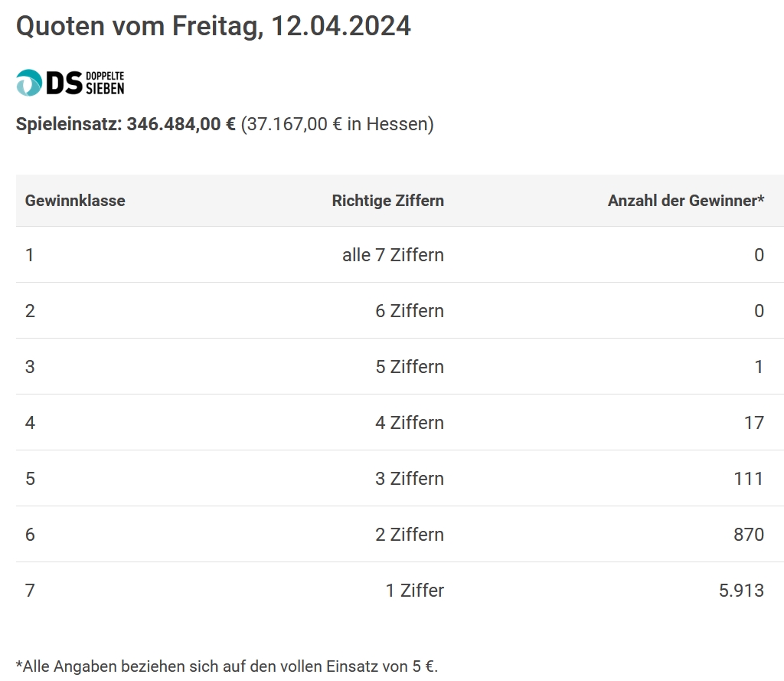Select the Gewinnklasse column header
784x681 pixels.
click(75, 201)
